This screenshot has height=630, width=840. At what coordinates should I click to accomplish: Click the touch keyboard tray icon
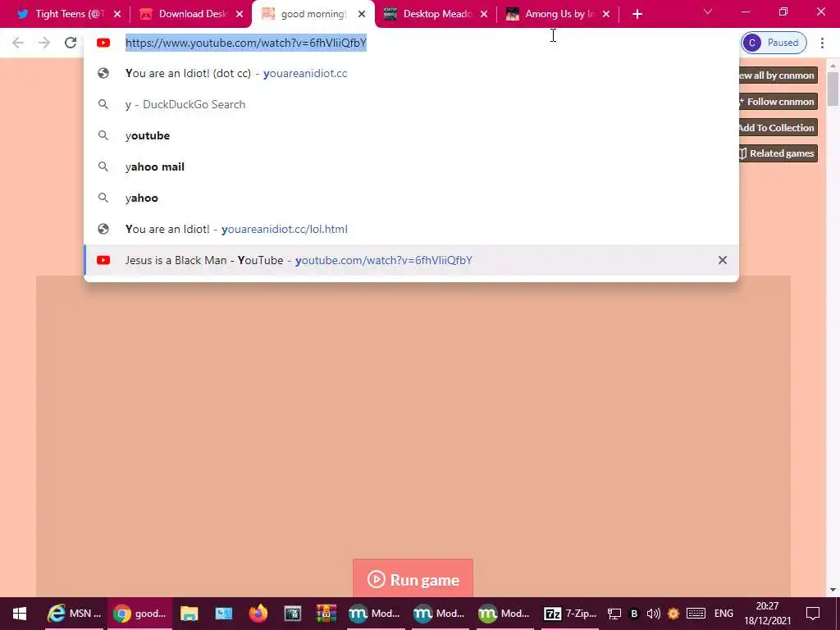696,614
